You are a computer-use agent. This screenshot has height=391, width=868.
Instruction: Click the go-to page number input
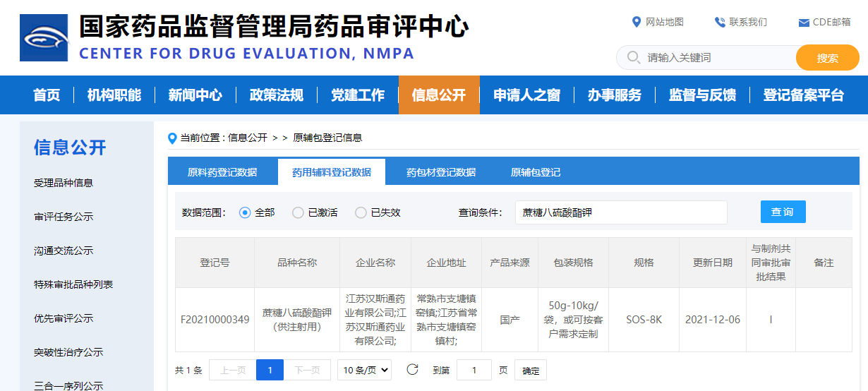[474, 370]
